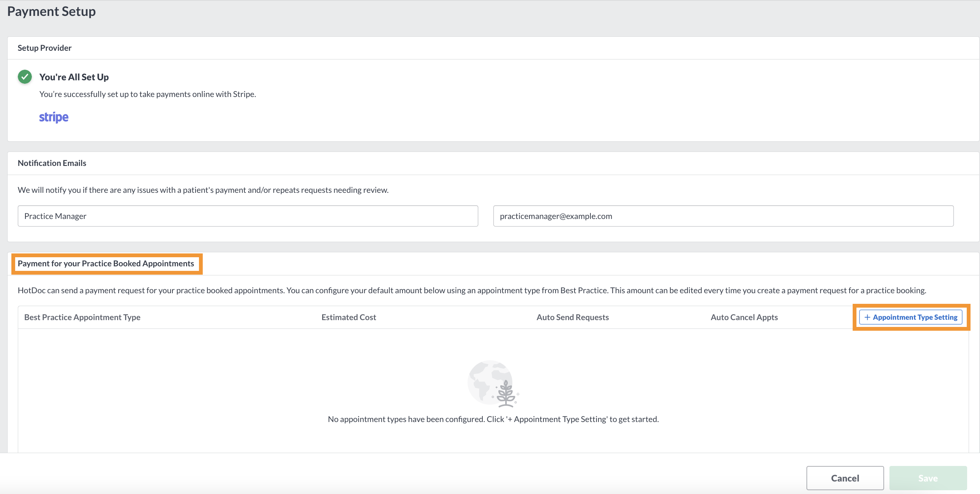Click the Notification Emails section heading
The height and width of the screenshot is (494, 980).
(52, 163)
